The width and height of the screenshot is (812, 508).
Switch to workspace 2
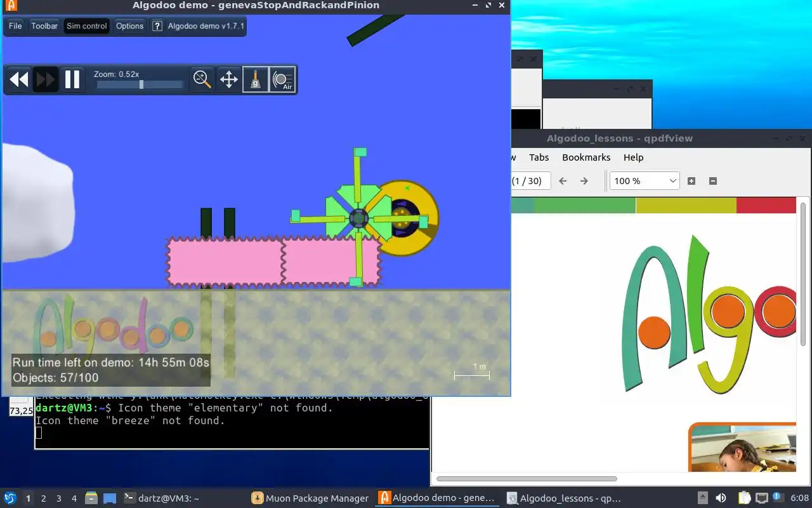pos(43,498)
